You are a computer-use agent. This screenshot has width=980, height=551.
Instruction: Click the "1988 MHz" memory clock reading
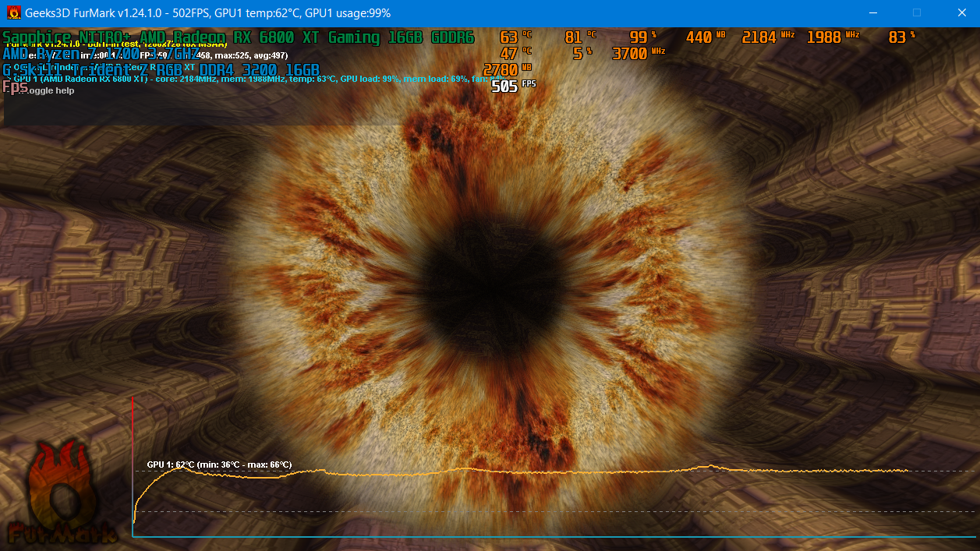(x=833, y=37)
